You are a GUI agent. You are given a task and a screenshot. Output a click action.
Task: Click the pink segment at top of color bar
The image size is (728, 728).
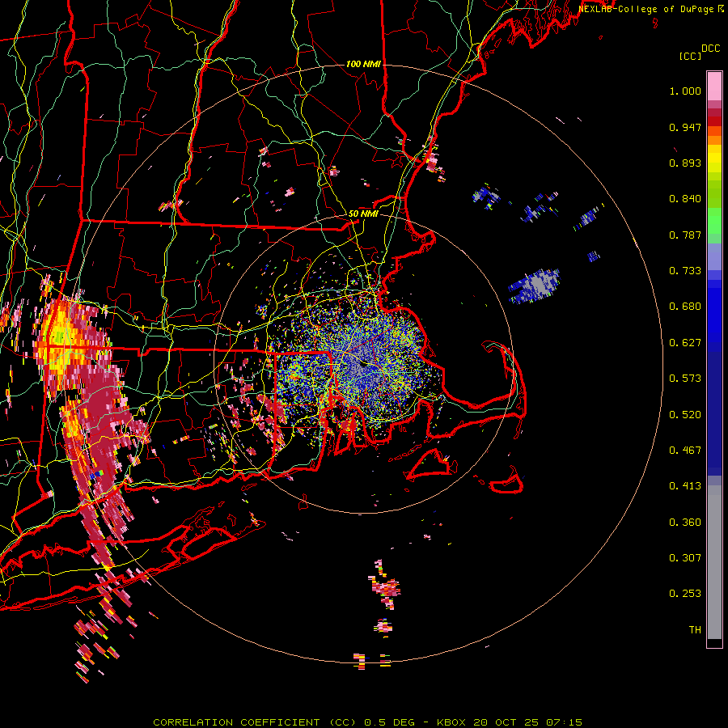tap(714, 86)
